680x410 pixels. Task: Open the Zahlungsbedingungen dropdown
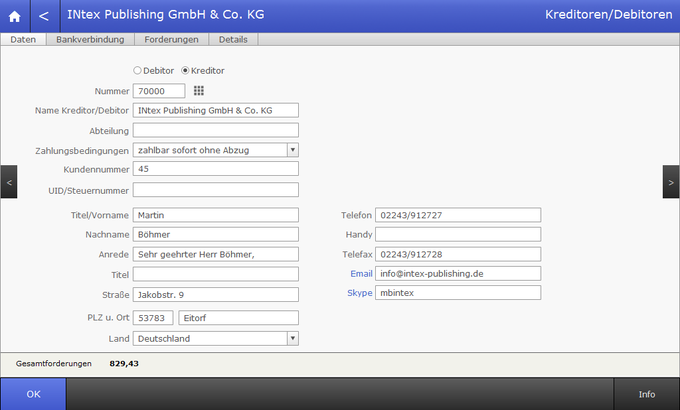(x=293, y=150)
